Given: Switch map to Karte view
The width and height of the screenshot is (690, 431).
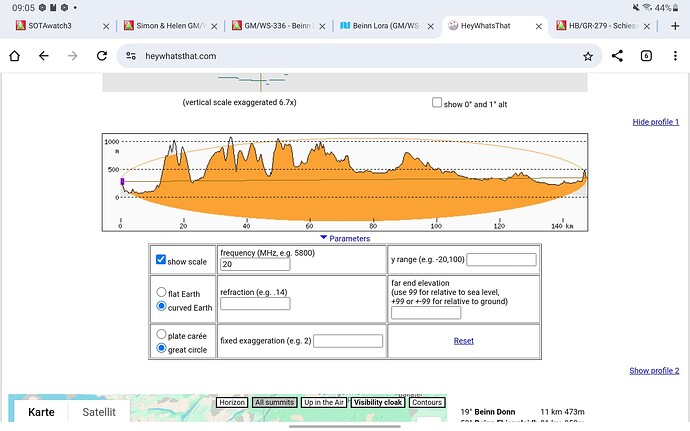Looking at the screenshot, I should (x=41, y=412).
